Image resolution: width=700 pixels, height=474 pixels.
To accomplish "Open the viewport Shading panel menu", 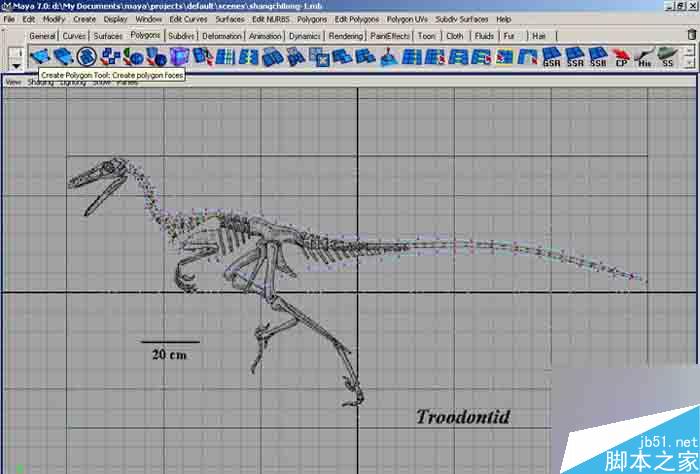I will [x=40, y=83].
